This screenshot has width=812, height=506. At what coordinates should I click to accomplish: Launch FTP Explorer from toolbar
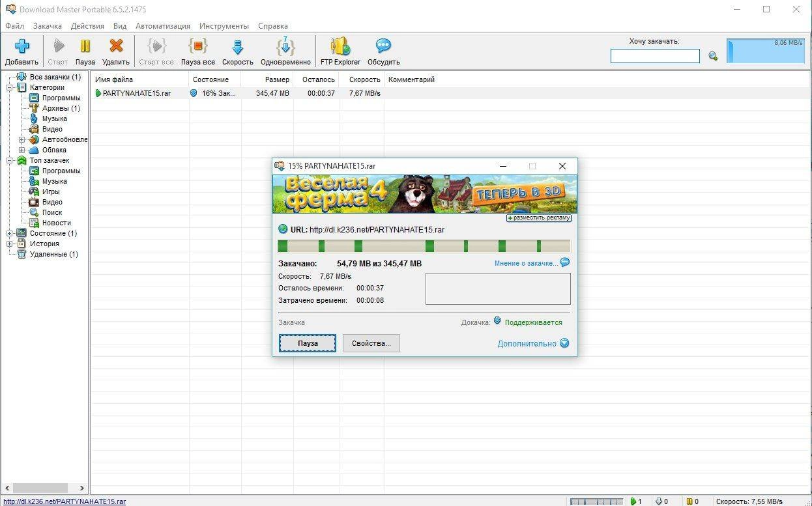coord(340,51)
